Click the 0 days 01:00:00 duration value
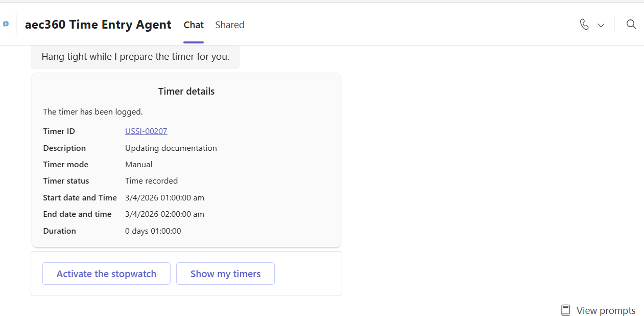 [153, 231]
